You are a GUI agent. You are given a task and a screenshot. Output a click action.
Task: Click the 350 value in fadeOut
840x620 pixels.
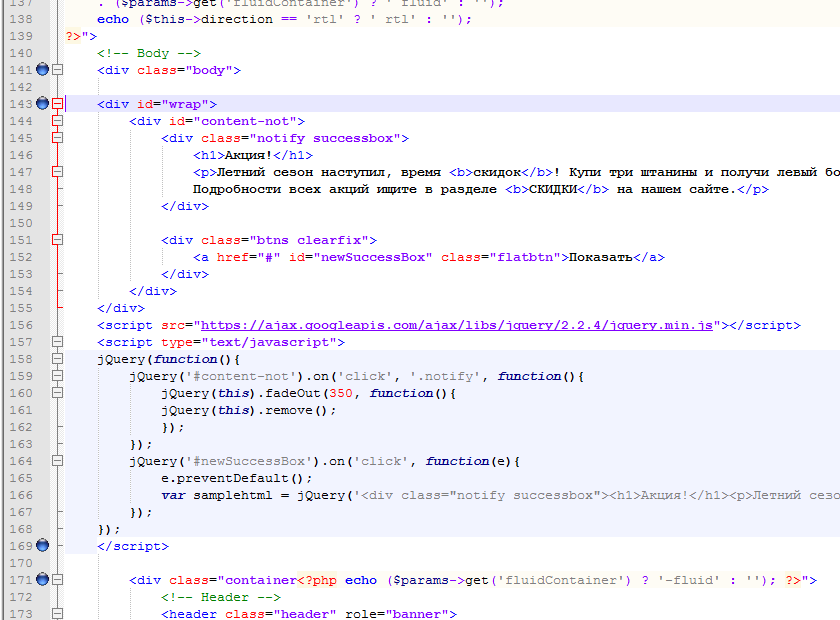coord(341,393)
